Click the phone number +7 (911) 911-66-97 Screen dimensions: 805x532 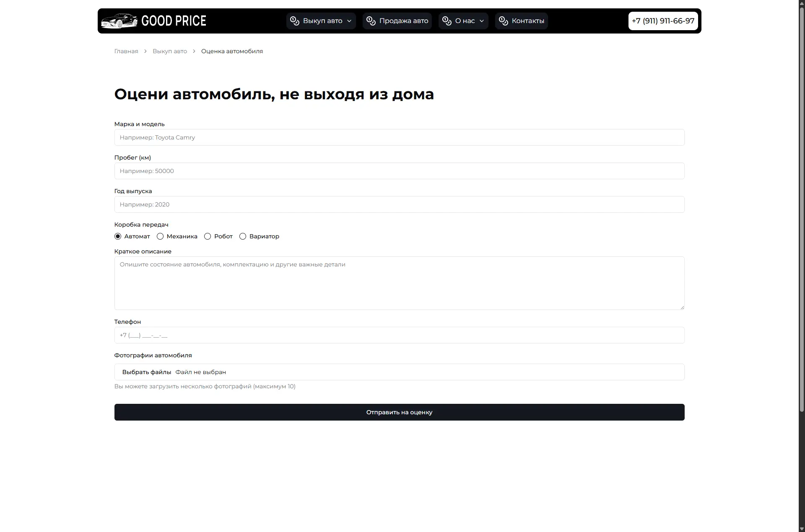[x=663, y=21]
